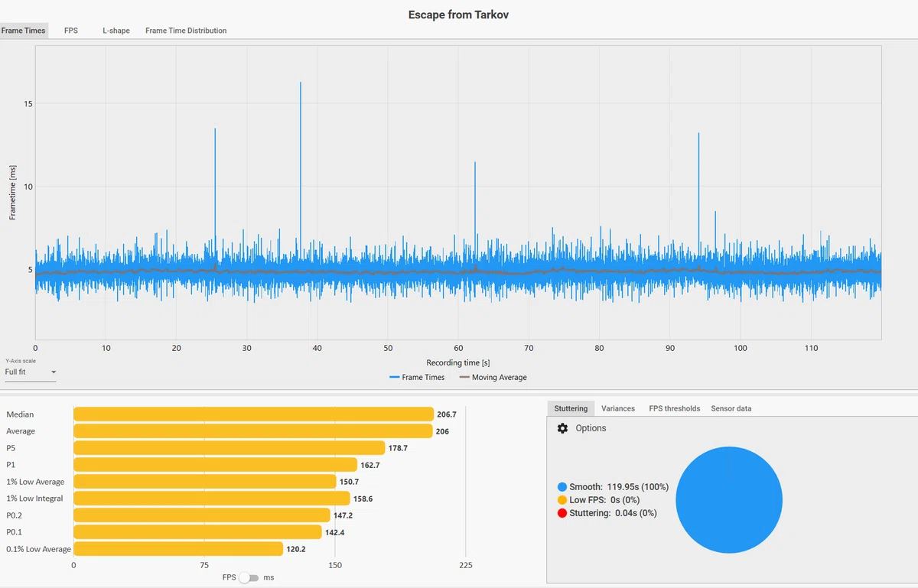Open the Sensor data tab
This screenshot has width=918, height=588.
731,408
